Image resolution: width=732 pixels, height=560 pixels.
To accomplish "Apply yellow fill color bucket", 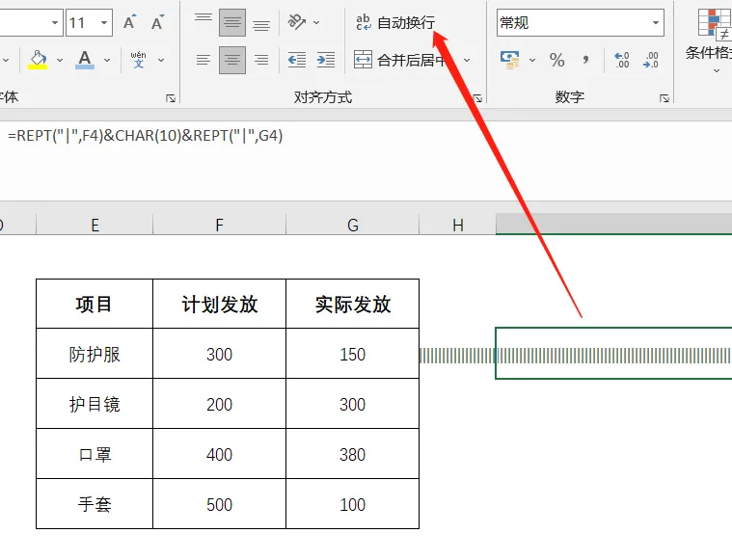I will tap(38, 60).
